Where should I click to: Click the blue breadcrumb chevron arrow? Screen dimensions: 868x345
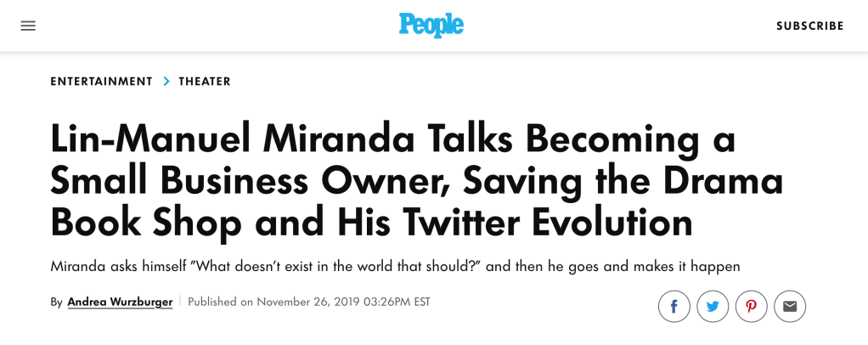coord(166,82)
